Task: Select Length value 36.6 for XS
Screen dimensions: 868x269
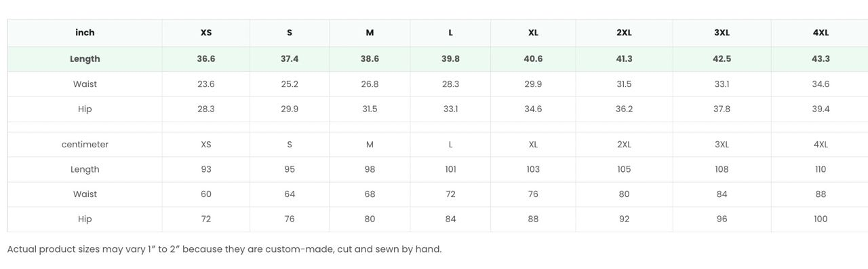Action: [206, 59]
